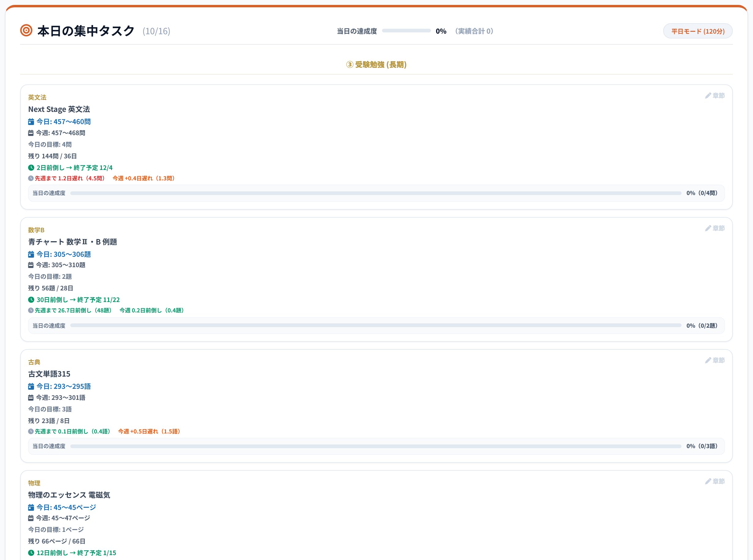Viewport: 753px width, 560px height.
Task: Click the calendar icon beside 今週: 457〜468問
Action: (31, 133)
